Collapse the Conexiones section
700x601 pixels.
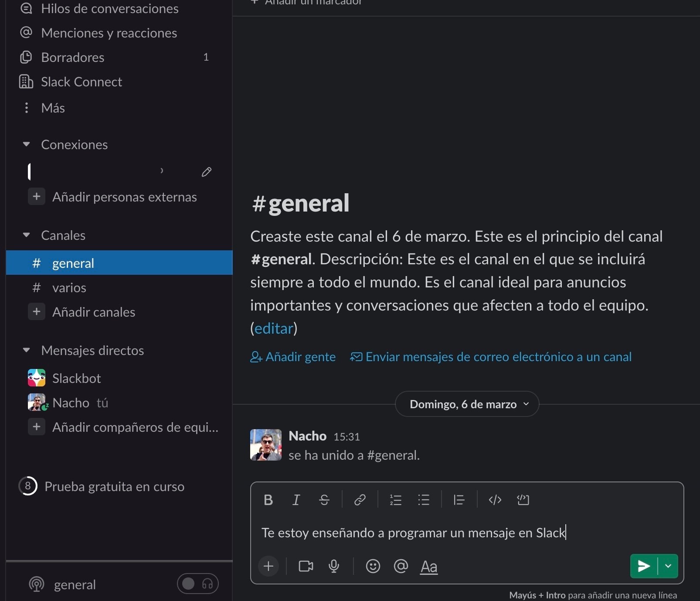tap(27, 144)
